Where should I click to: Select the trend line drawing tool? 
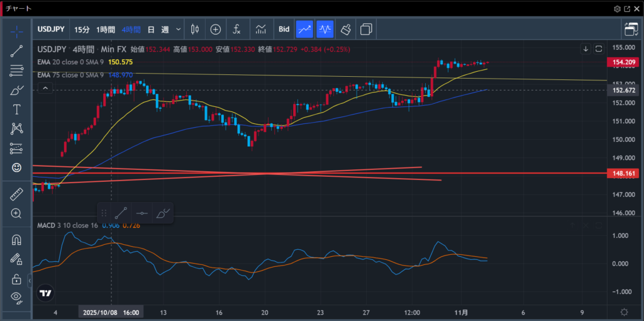[16, 52]
